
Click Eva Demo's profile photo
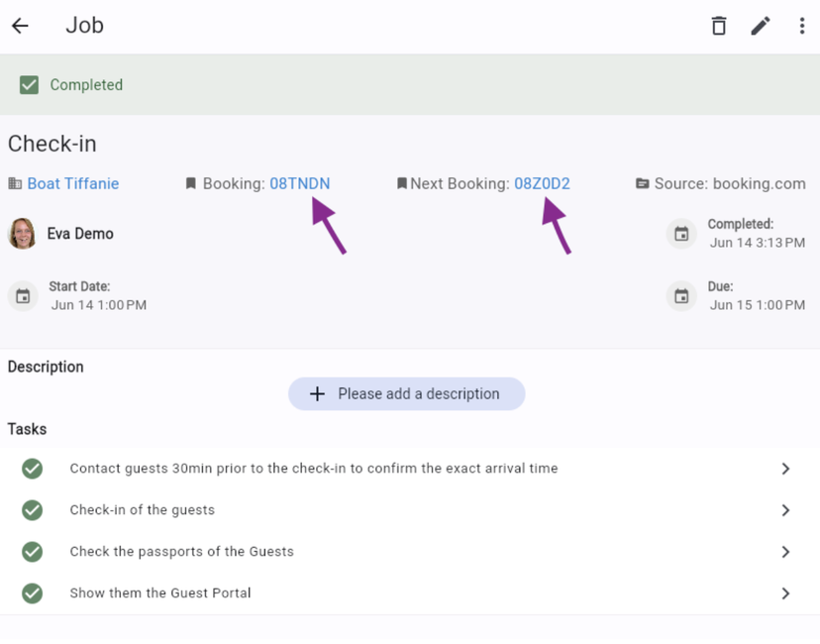[22, 234]
